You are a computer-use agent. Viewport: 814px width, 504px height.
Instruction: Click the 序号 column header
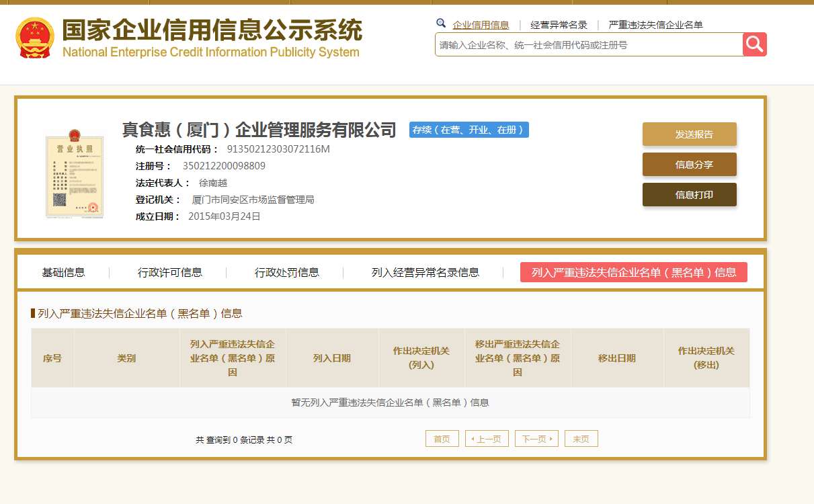coord(52,358)
